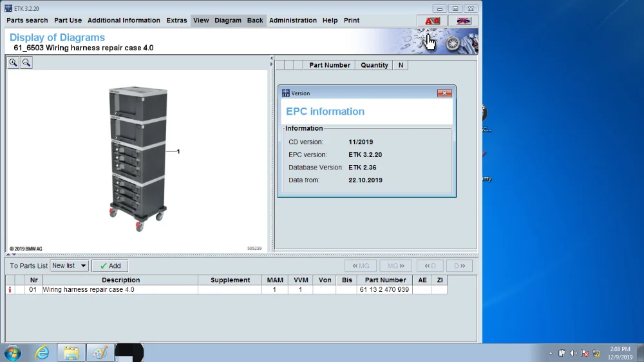
Task: Click the Part Number column header in upper table
Action: pyautogui.click(x=329, y=65)
